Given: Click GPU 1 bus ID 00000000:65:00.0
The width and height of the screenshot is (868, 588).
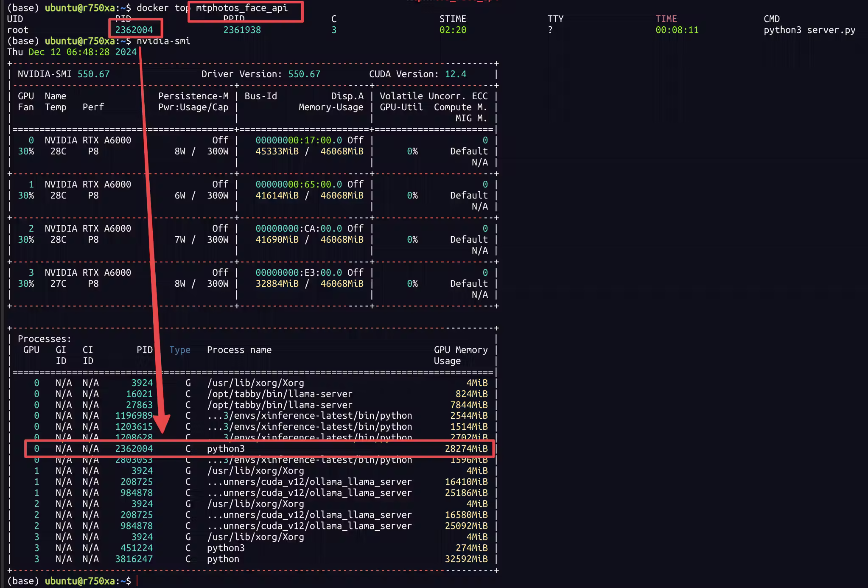Looking at the screenshot, I should [x=298, y=184].
